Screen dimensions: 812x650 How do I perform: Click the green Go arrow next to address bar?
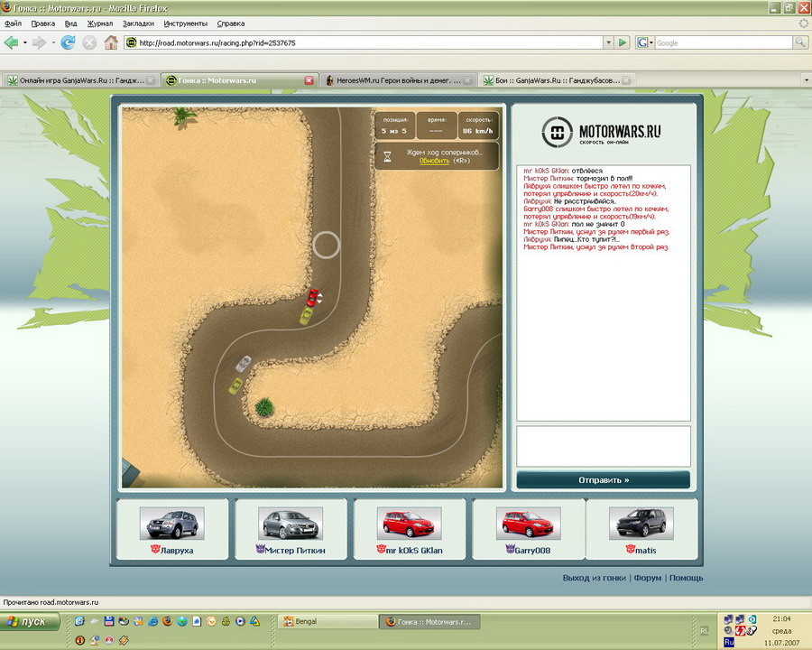[x=623, y=42]
